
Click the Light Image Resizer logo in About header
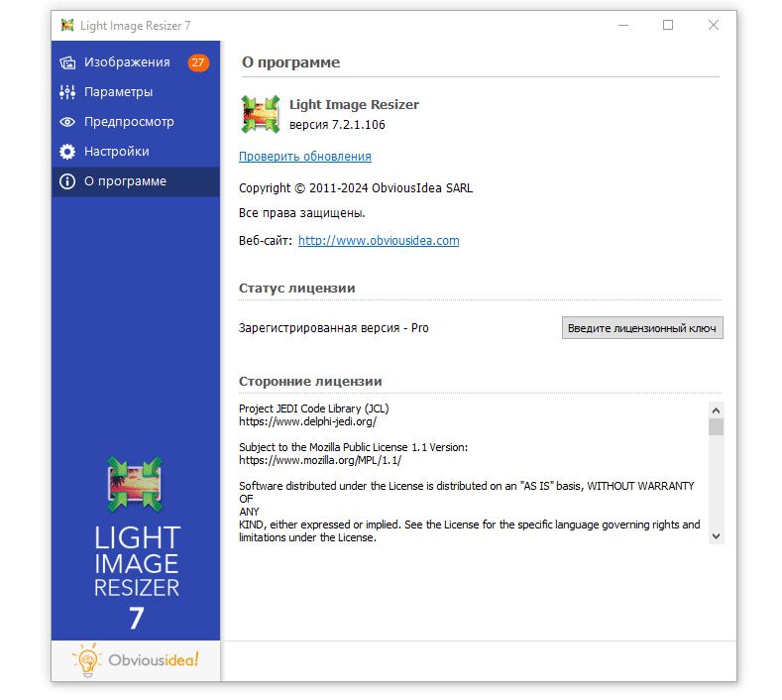click(261, 114)
